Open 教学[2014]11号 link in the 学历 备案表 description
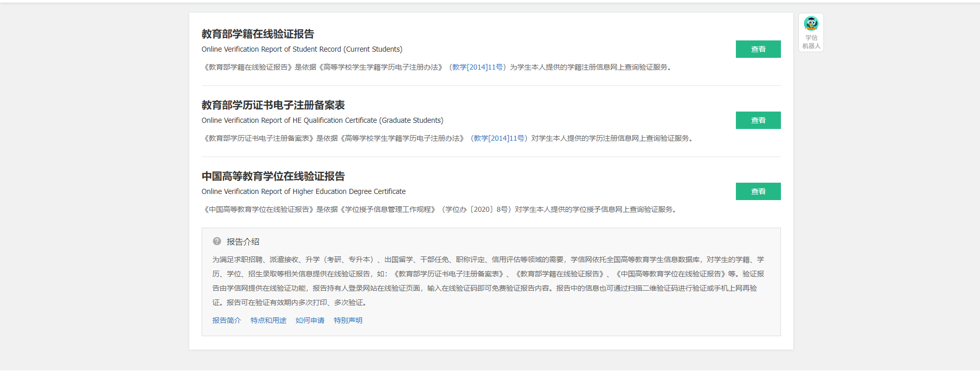980x371 pixels. point(500,138)
